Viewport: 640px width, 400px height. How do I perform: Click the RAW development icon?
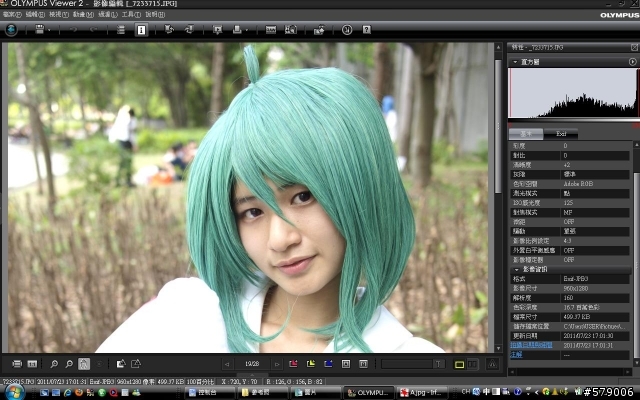271,30
